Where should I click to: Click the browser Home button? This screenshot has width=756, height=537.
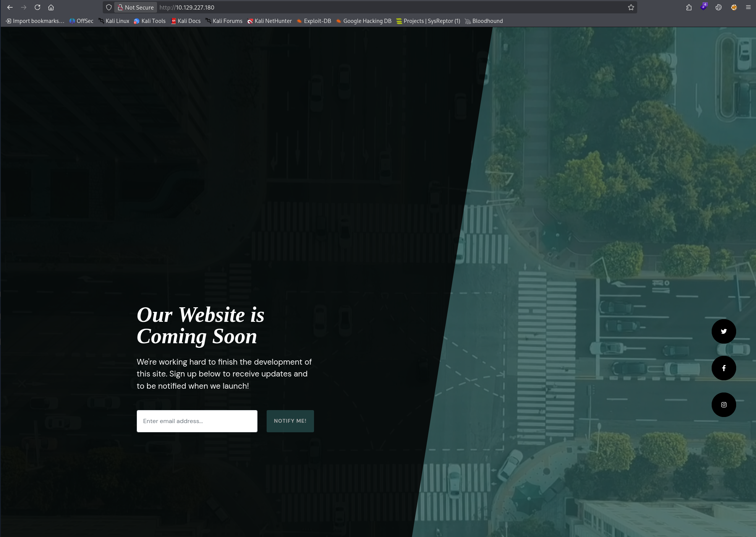(51, 7)
